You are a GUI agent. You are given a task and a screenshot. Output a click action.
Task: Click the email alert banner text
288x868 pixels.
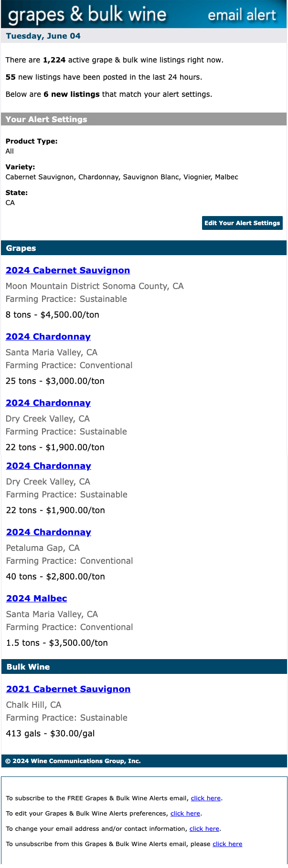[242, 14]
